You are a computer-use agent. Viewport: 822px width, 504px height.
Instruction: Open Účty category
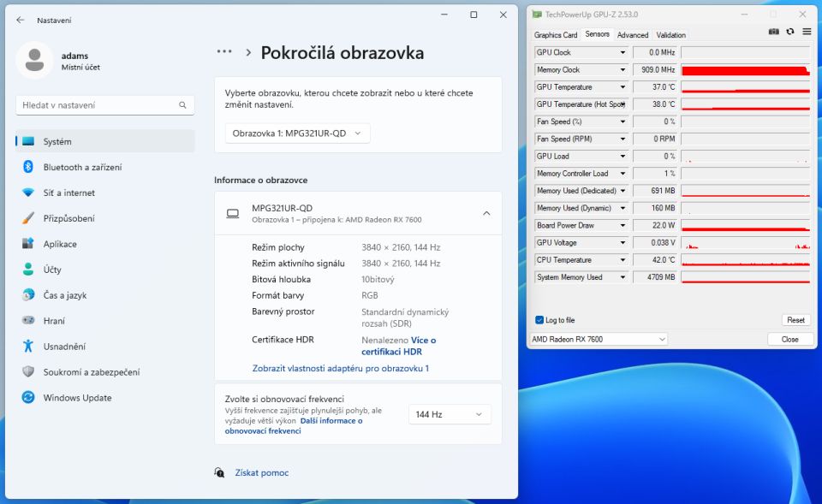(105, 270)
